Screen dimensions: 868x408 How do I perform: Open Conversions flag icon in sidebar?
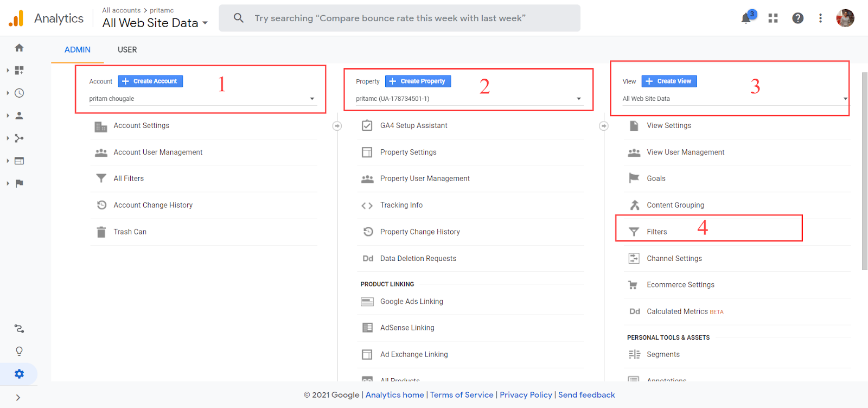(x=19, y=183)
